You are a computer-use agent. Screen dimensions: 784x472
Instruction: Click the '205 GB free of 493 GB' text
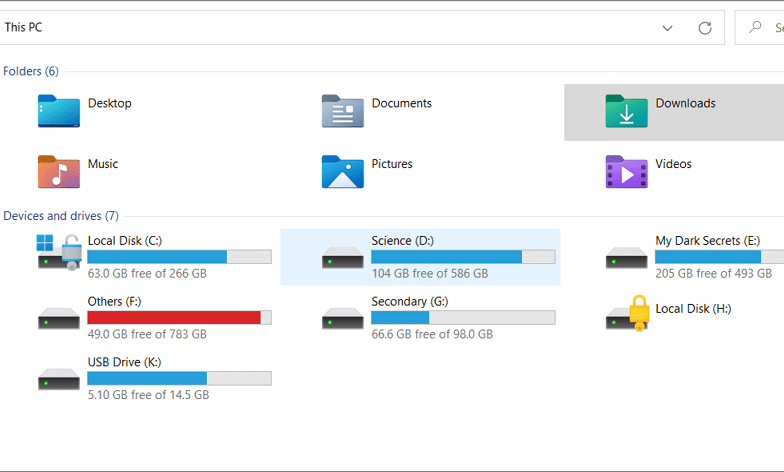(x=714, y=274)
